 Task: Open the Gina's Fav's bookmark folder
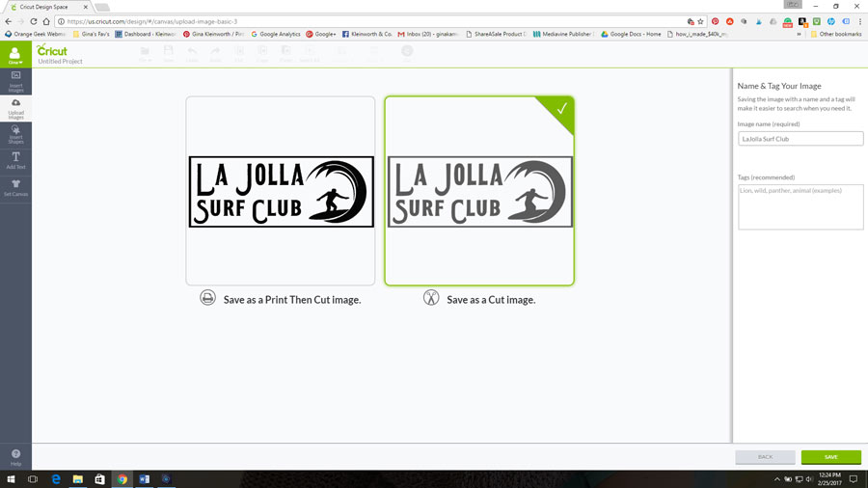[x=92, y=35]
